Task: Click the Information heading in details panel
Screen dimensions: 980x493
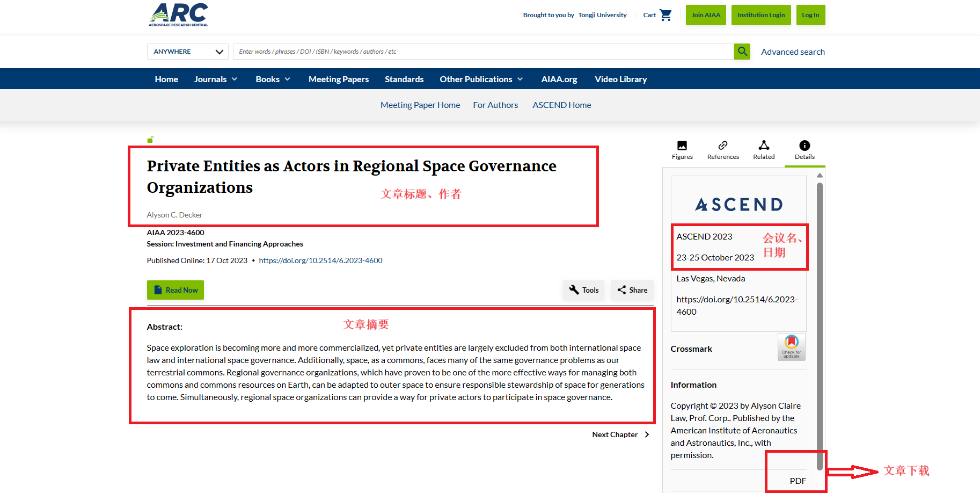Action: tap(693, 385)
